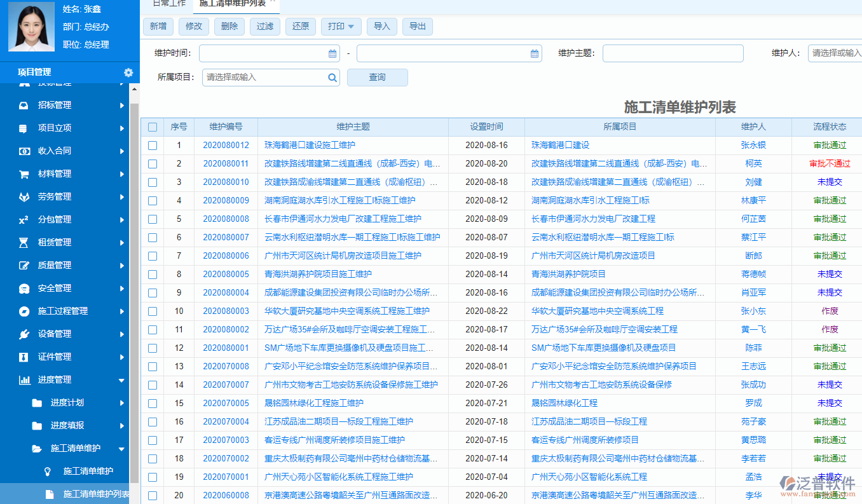Click the magnifier in 所属项目 field

(332, 77)
